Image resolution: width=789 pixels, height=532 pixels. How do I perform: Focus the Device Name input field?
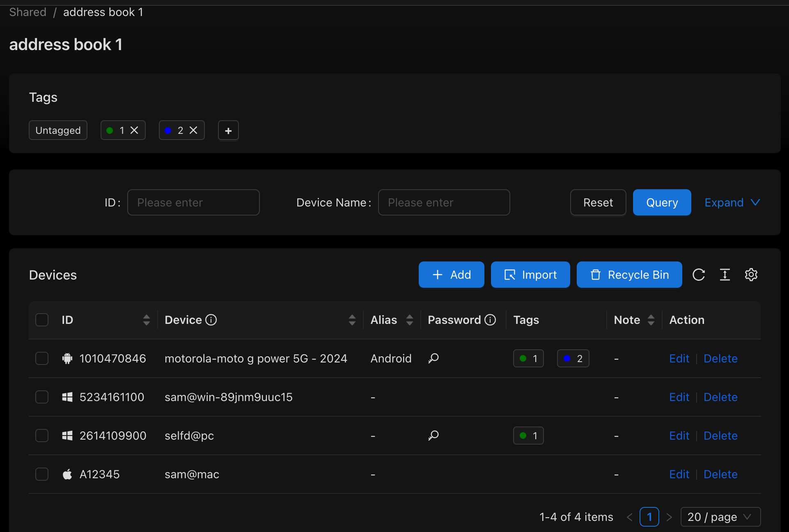click(x=444, y=202)
